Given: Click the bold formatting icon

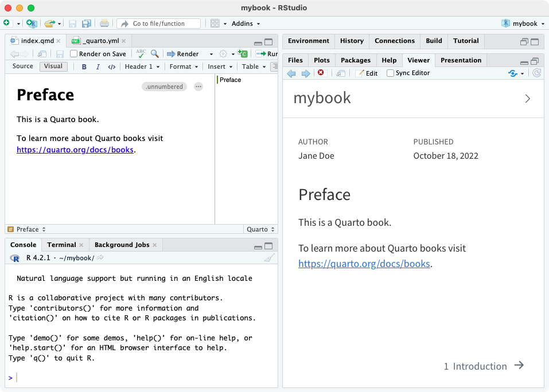Looking at the screenshot, I should pyautogui.click(x=84, y=67).
